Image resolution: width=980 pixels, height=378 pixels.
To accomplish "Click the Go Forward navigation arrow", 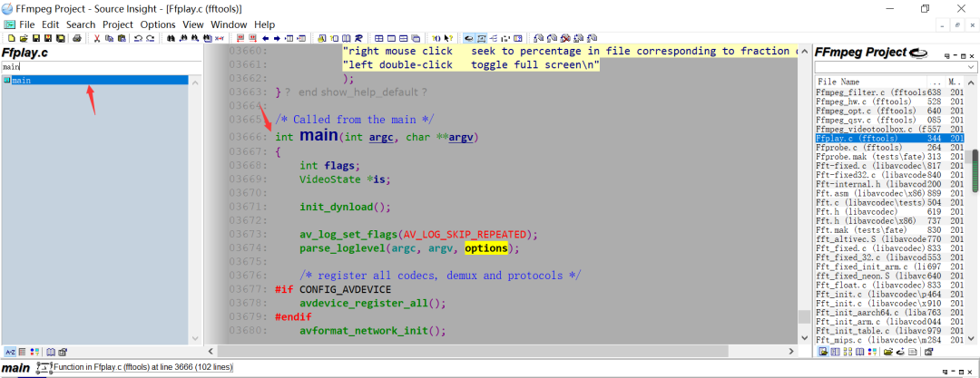I will (277, 39).
